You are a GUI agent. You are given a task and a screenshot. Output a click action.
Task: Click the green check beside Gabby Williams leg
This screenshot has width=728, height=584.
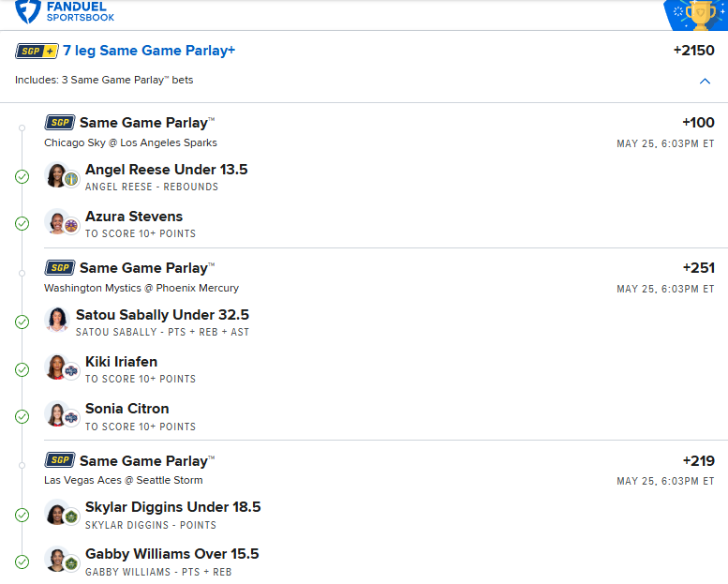22,562
